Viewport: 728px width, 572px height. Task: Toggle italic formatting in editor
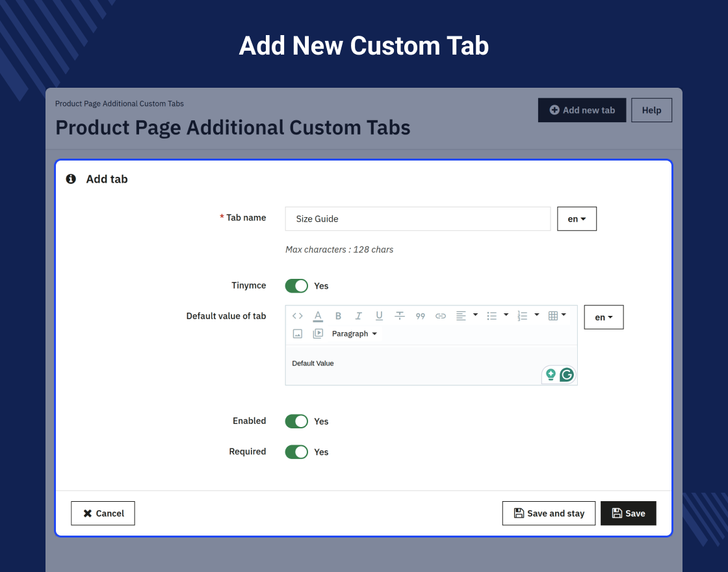pyautogui.click(x=358, y=316)
